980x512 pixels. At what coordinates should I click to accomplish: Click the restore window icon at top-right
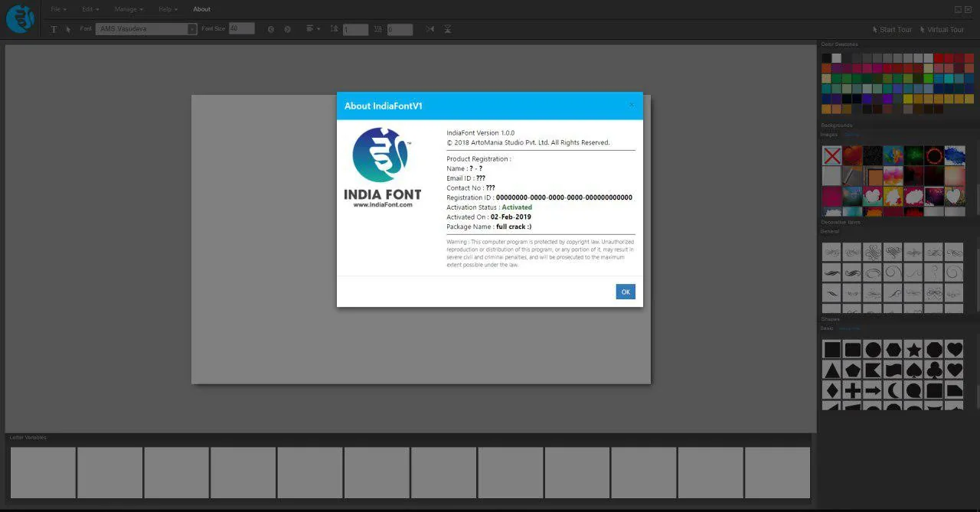(x=958, y=9)
